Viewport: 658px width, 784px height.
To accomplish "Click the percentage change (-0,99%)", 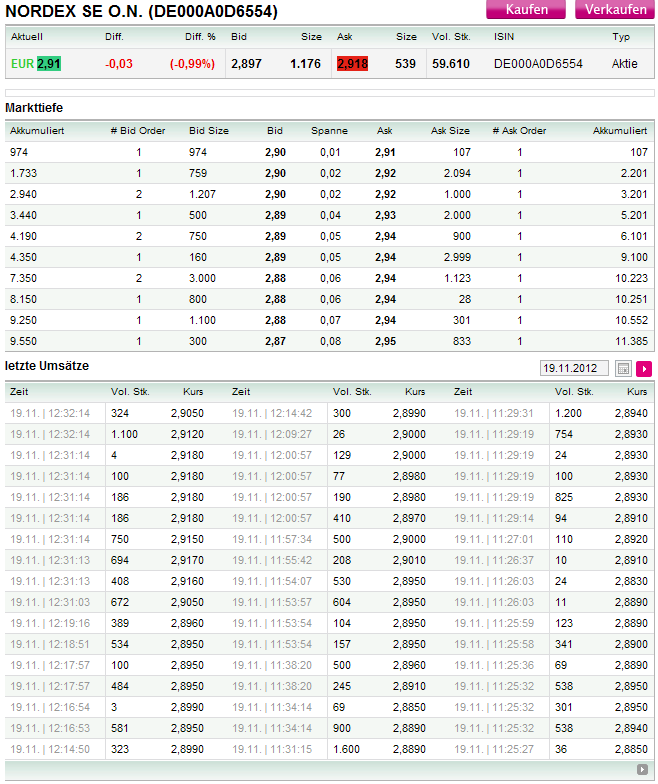I will pyautogui.click(x=192, y=64).
